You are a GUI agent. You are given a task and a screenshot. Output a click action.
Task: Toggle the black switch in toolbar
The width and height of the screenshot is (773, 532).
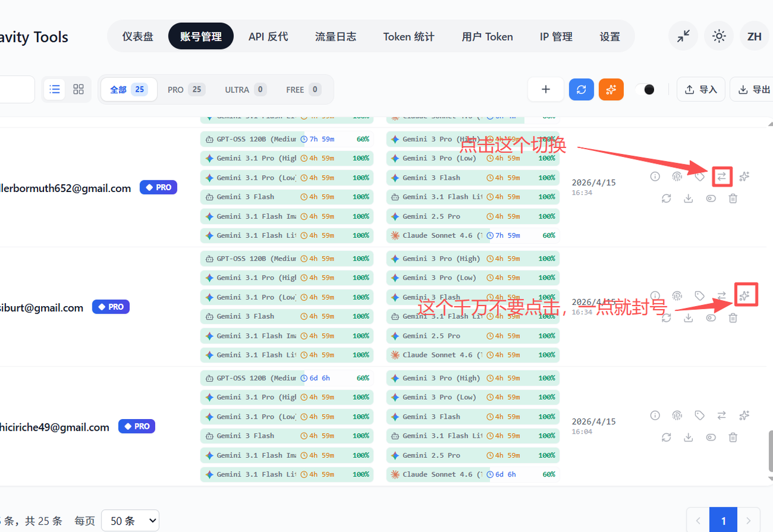pyautogui.click(x=646, y=89)
